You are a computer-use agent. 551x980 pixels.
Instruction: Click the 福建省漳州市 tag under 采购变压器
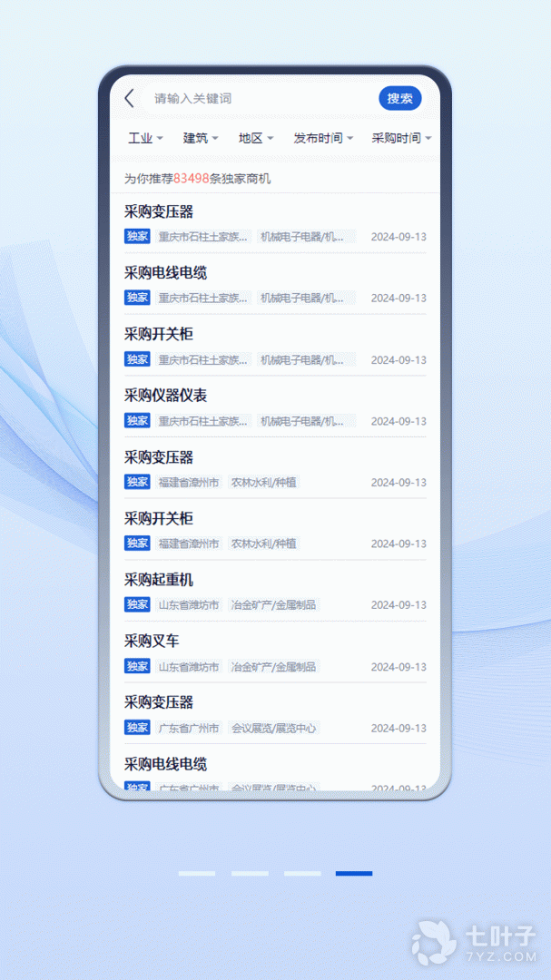[189, 482]
